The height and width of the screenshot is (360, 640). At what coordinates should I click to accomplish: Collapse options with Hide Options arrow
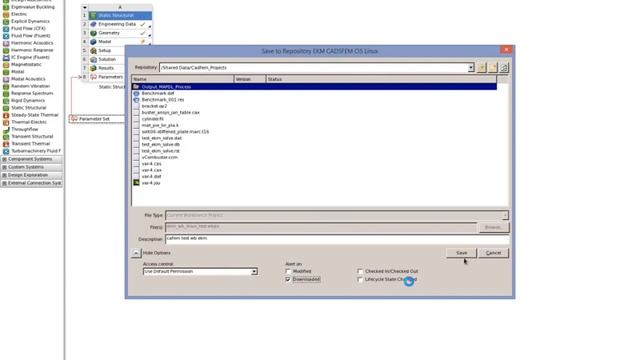click(x=136, y=253)
